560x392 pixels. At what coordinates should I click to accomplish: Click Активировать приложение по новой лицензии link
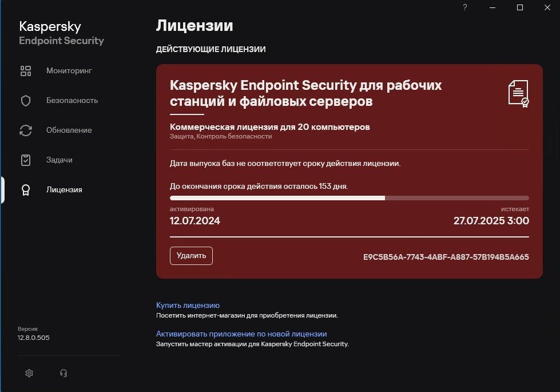[241, 334]
